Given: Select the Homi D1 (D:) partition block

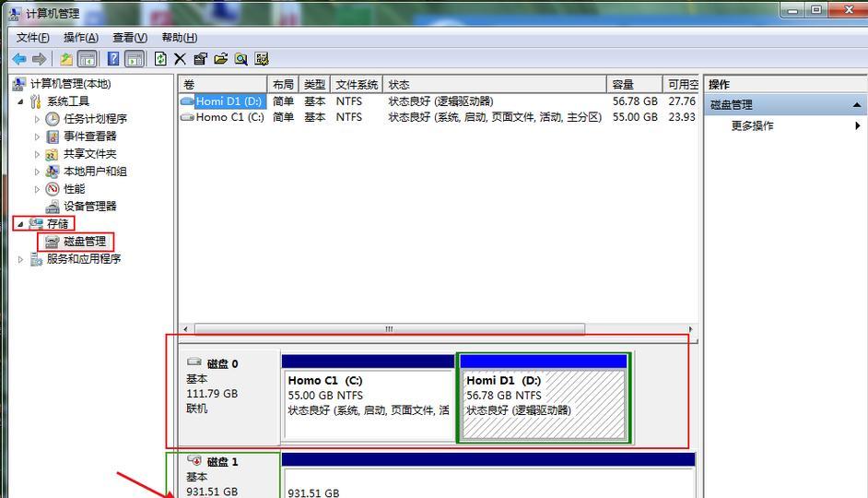Looking at the screenshot, I should point(544,398).
